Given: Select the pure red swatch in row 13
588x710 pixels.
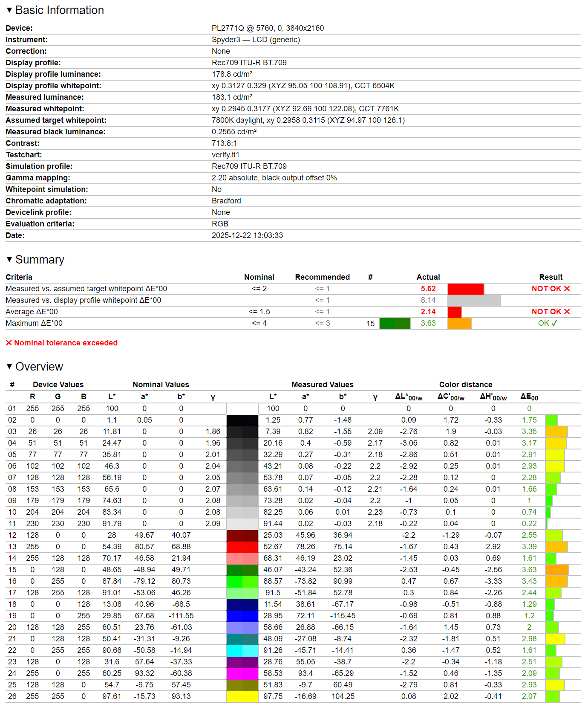Looking at the screenshot, I should point(242,547).
